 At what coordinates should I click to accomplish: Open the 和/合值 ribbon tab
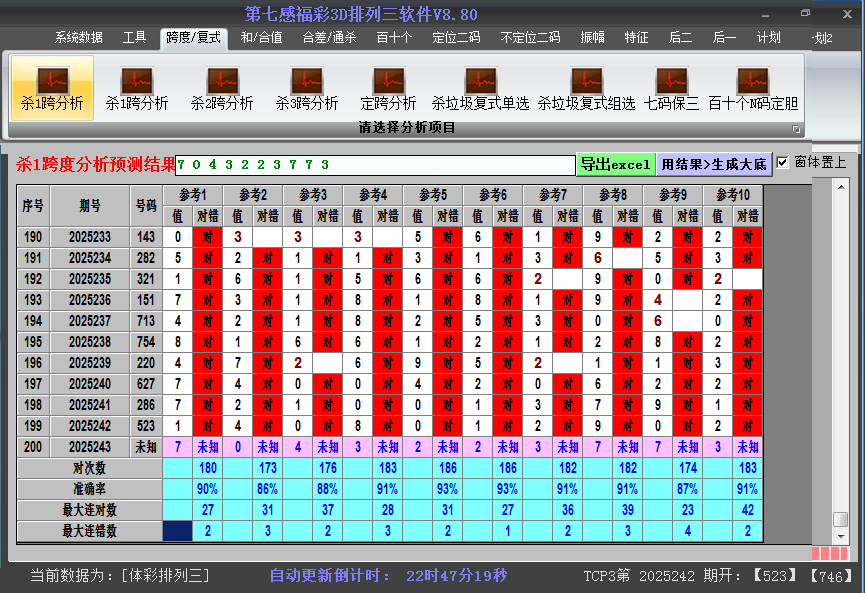point(261,38)
